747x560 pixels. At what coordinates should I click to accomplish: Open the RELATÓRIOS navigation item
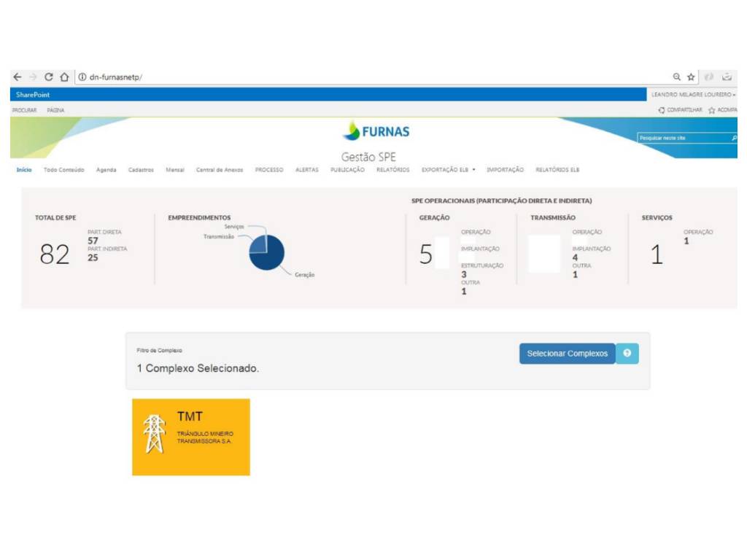click(393, 169)
